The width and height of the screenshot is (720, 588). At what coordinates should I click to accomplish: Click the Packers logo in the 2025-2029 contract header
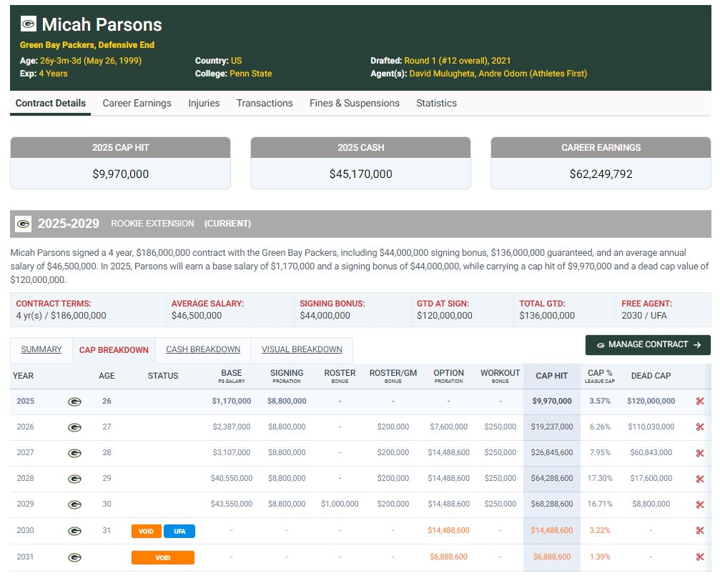click(23, 224)
